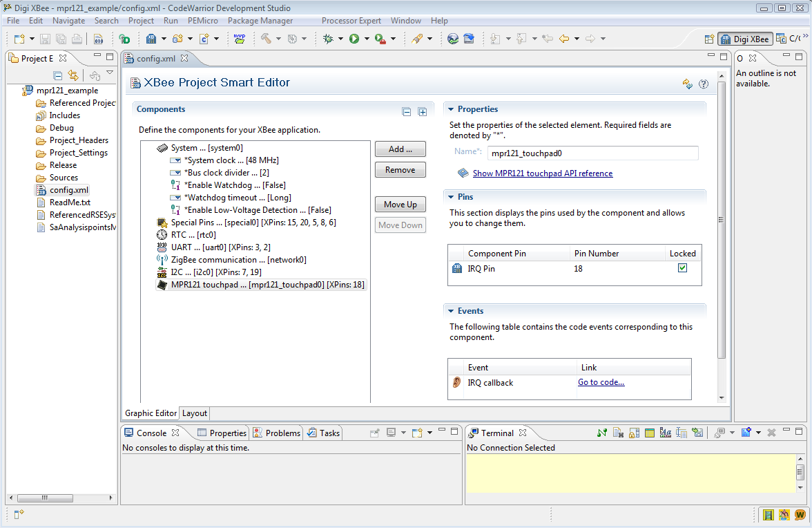Click the MWP open-folder toolbar icon
This screenshot has height=528, width=812.
click(239, 39)
